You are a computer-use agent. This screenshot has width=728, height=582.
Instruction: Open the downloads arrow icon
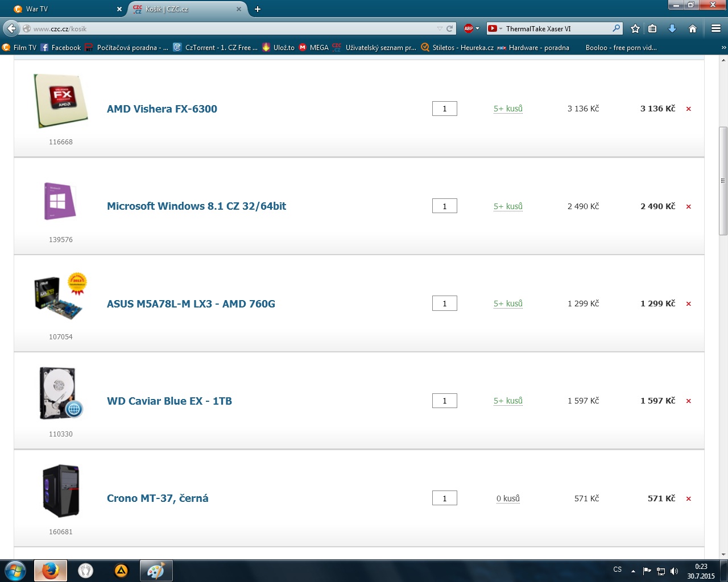(672, 28)
